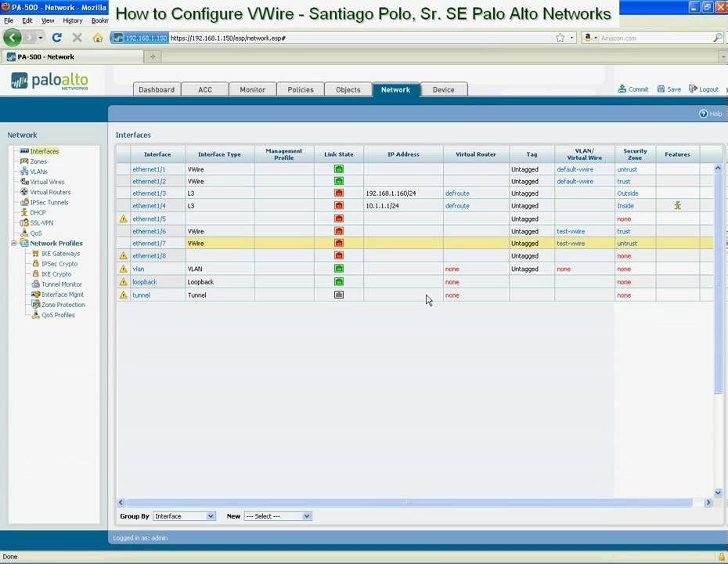Open Virtual Wires in sidebar
728x564 pixels.
(47, 182)
